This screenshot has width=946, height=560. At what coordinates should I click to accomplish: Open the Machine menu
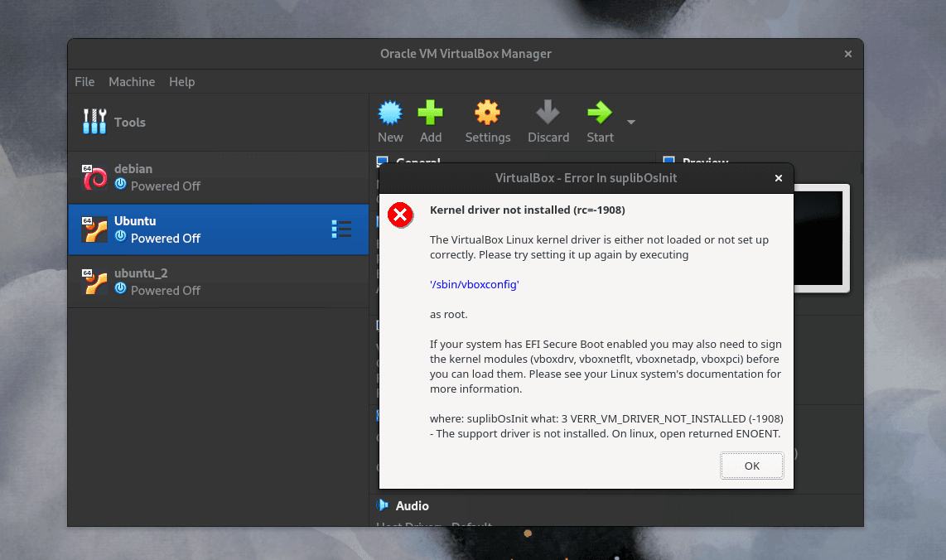point(131,81)
